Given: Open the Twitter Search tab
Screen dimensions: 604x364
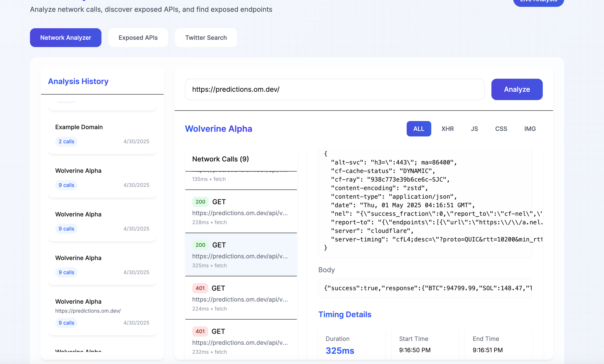Looking at the screenshot, I should [206, 37].
